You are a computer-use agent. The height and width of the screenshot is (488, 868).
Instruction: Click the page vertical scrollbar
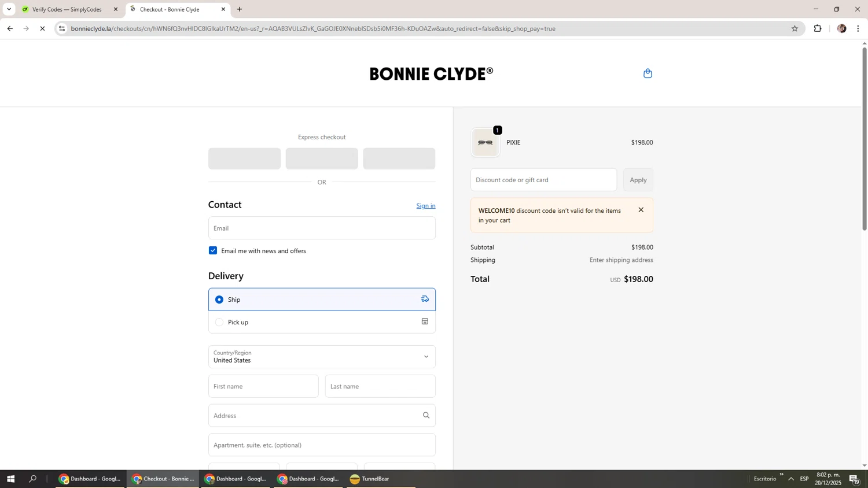[865, 139]
